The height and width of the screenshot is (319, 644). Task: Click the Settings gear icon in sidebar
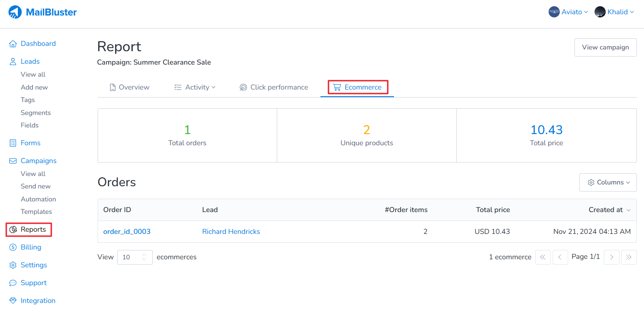point(13,265)
